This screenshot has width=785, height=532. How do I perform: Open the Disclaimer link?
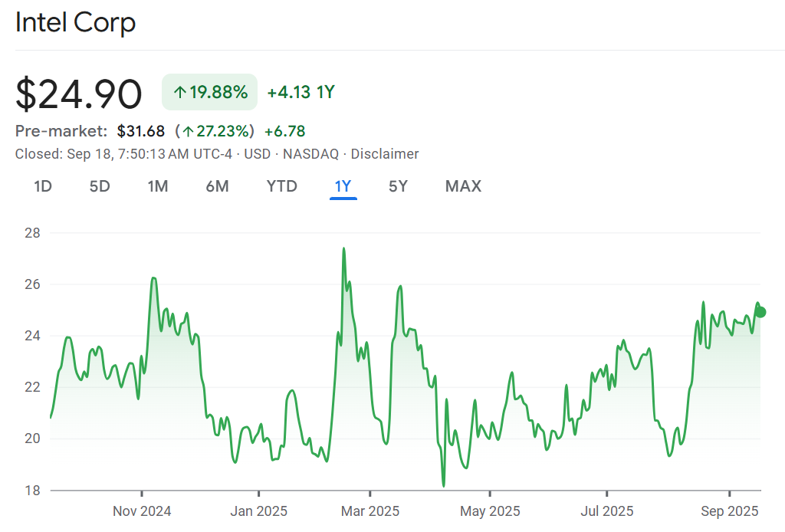click(x=385, y=153)
